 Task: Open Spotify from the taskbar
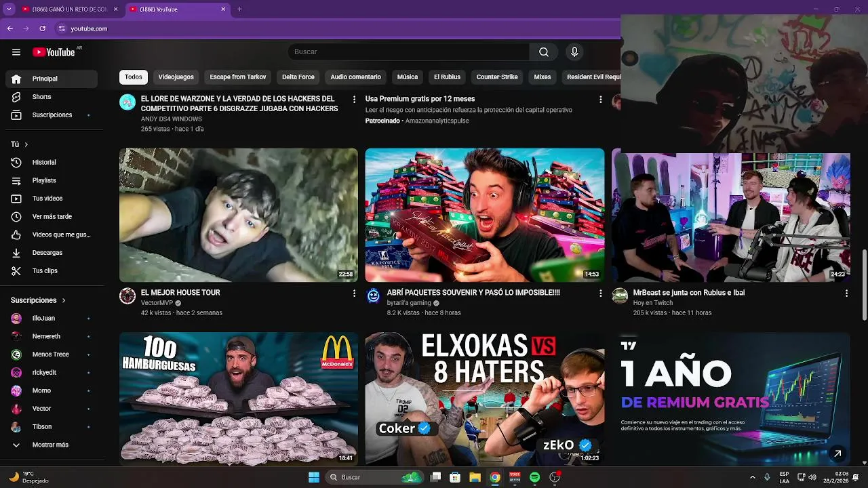(534, 477)
